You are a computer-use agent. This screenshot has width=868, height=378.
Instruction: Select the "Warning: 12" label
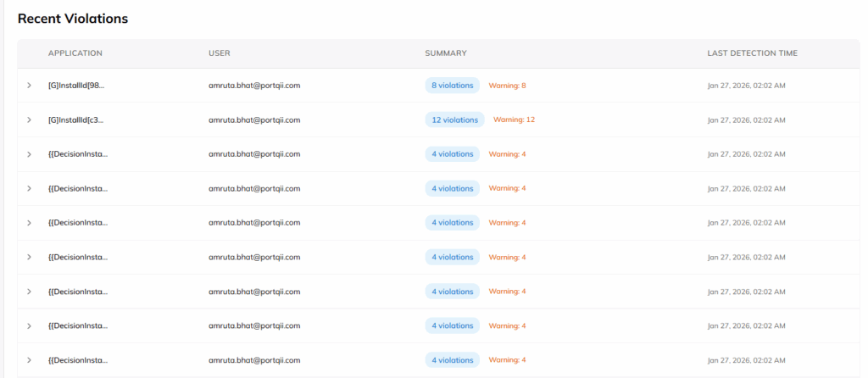tap(514, 120)
